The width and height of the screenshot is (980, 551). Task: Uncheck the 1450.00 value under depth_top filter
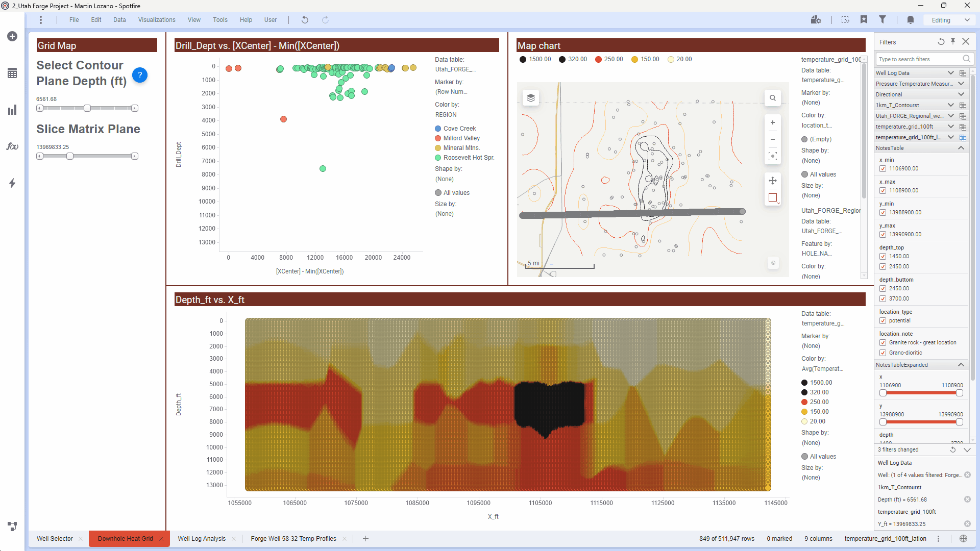(883, 256)
